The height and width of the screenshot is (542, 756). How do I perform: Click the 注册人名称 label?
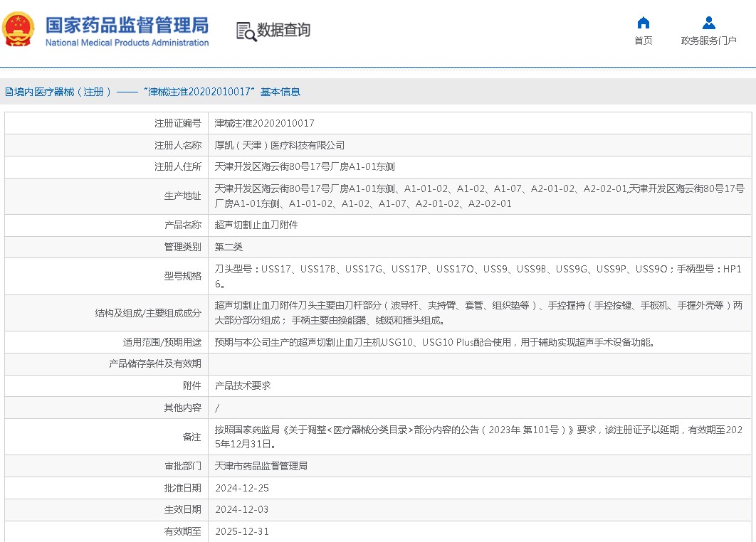click(x=178, y=145)
